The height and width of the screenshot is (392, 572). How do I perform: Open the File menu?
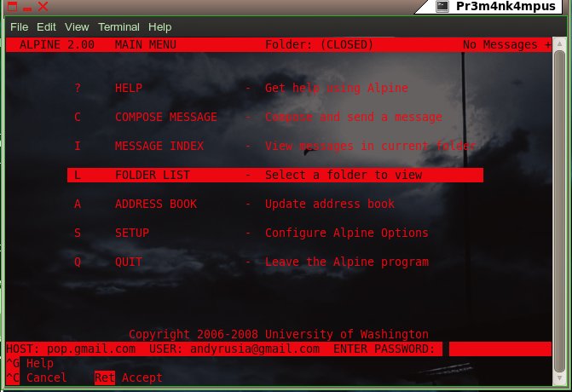19,27
